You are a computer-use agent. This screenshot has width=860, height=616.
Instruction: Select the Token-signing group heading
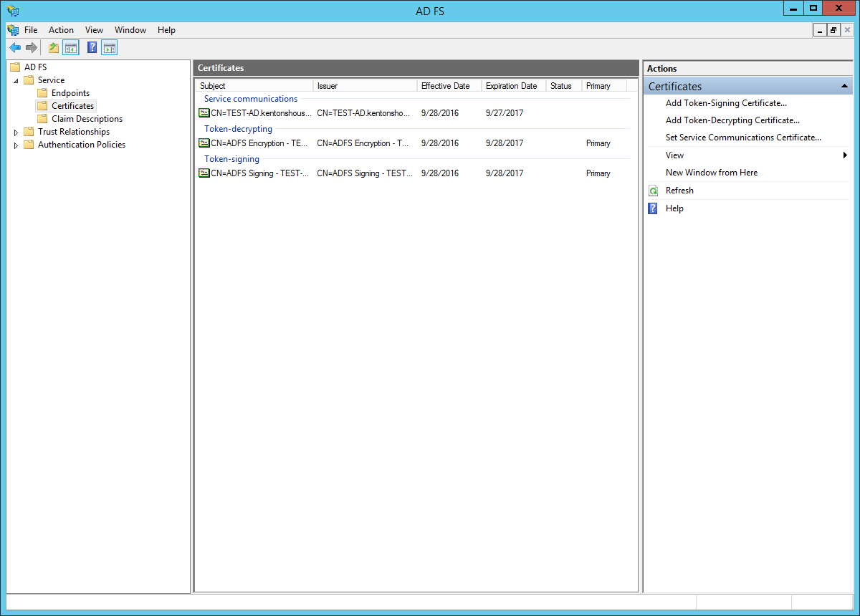coord(232,159)
